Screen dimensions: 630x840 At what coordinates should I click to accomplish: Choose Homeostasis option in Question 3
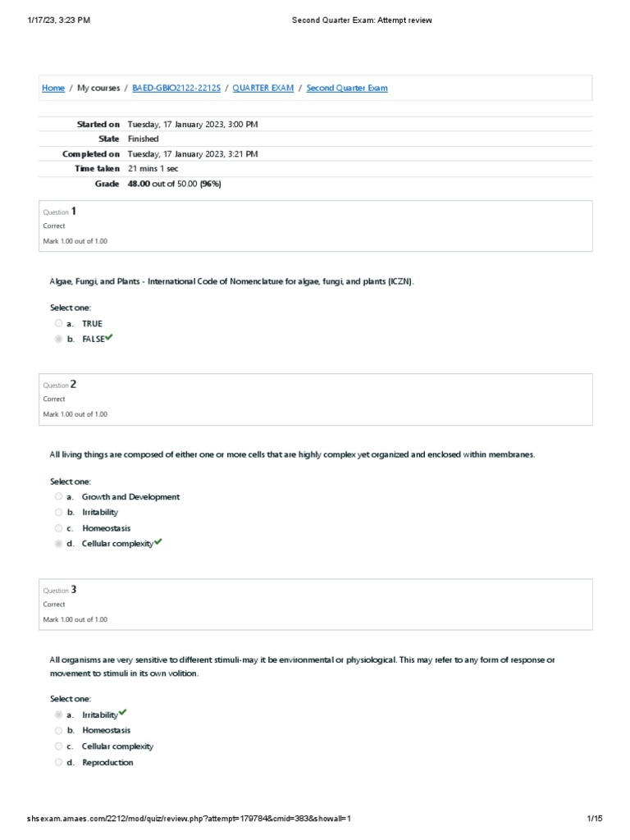tap(58, 730)
